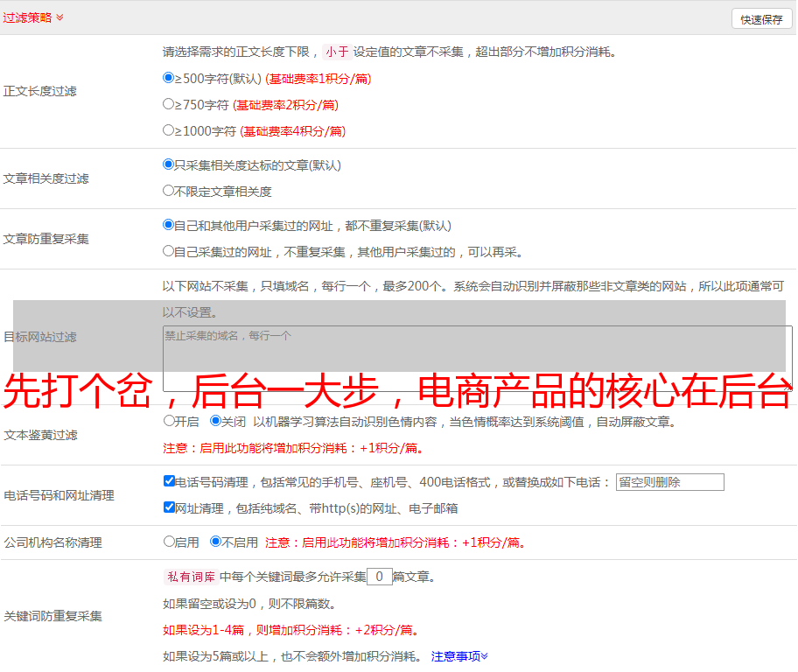Choose 只采集相关度达标的文章 option
This screenshot has height=672, width=798.
coord(169,164)
